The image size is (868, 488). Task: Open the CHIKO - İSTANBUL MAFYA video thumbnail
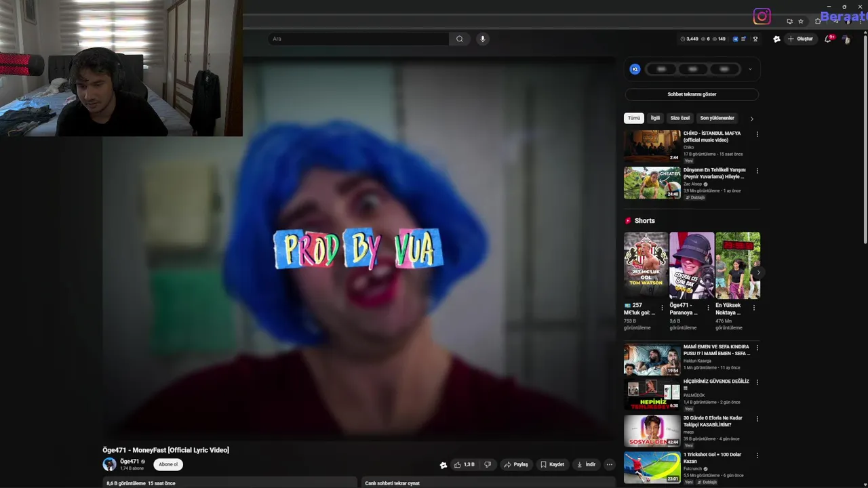(652, 146)
